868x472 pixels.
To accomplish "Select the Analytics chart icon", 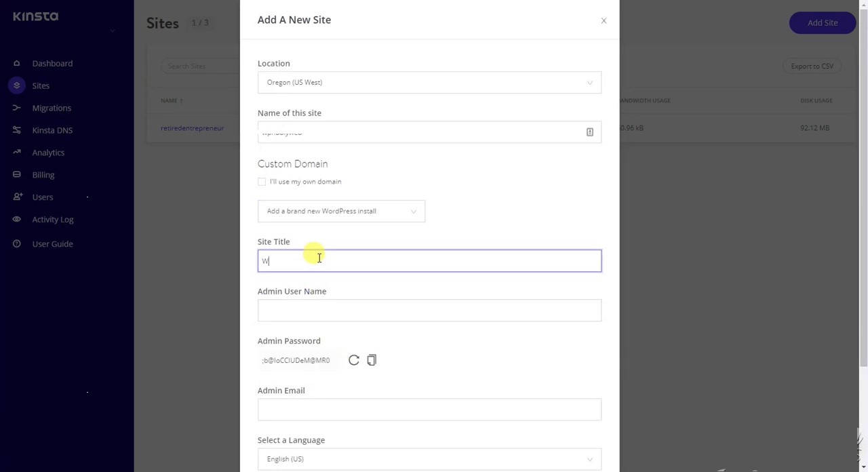I will point(16,152).
